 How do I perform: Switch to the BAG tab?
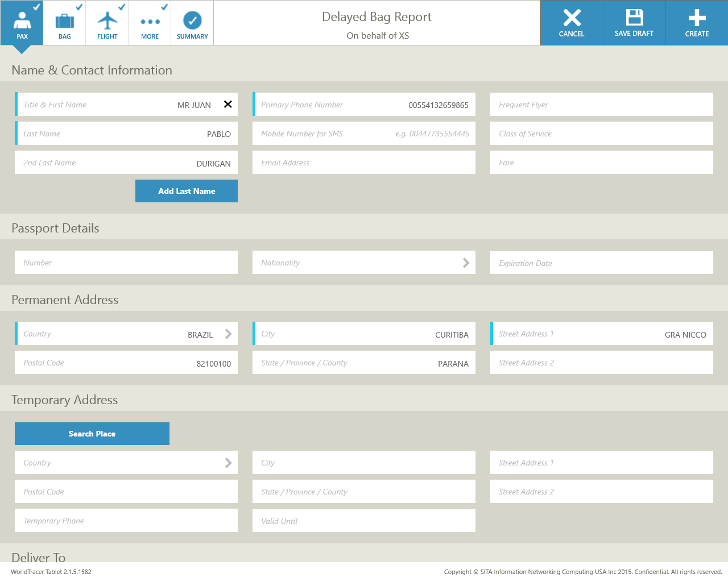pos(64,23)
